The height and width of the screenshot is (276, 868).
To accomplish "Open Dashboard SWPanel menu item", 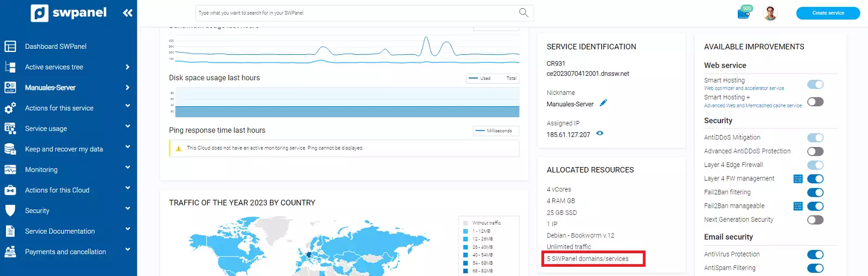I will point(55,47).
